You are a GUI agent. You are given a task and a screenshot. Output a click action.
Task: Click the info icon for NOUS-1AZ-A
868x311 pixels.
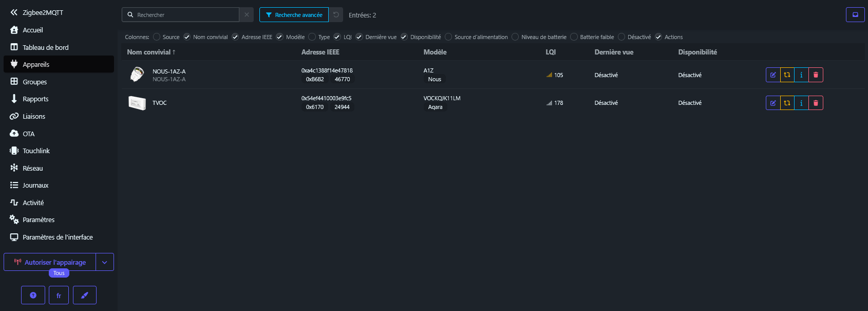[801, 75]
